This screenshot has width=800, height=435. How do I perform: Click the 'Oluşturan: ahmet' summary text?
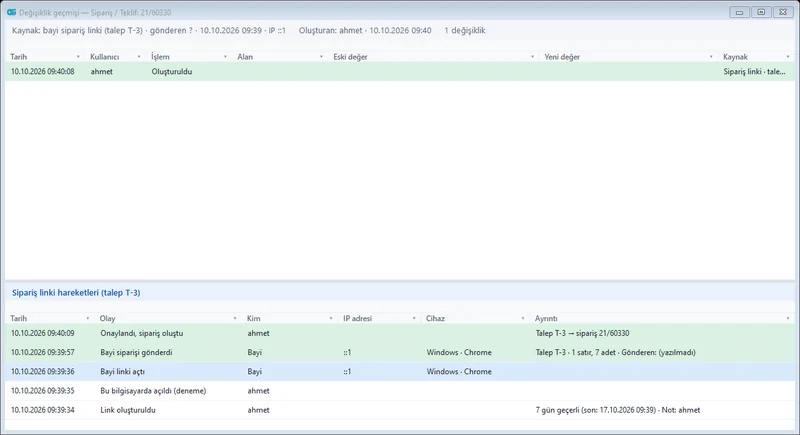pyautogui.click(x=365, y=31)
